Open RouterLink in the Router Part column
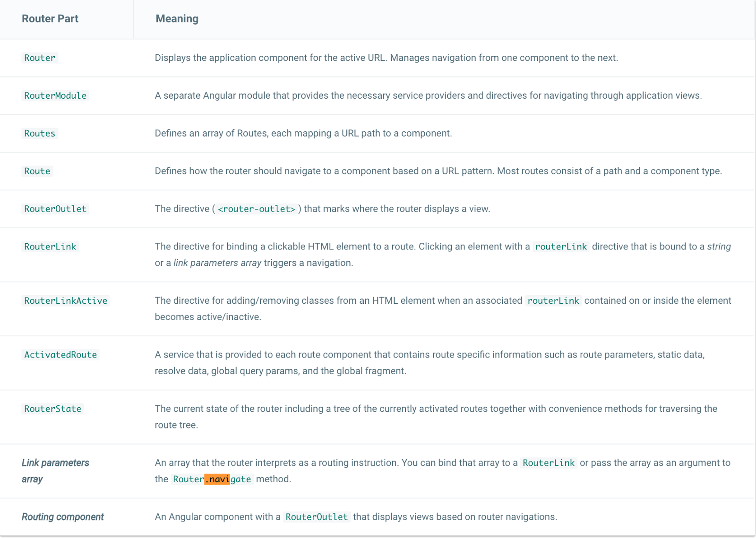The width and height of the screenshot is (756, 538). 50,247
